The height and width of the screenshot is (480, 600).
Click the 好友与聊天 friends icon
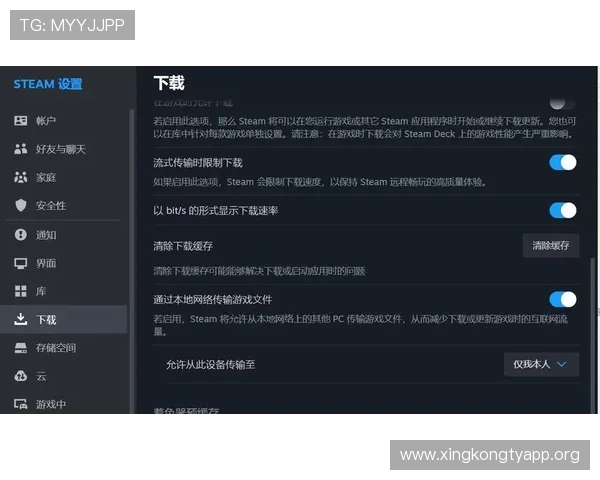click(x=21, y=149)
